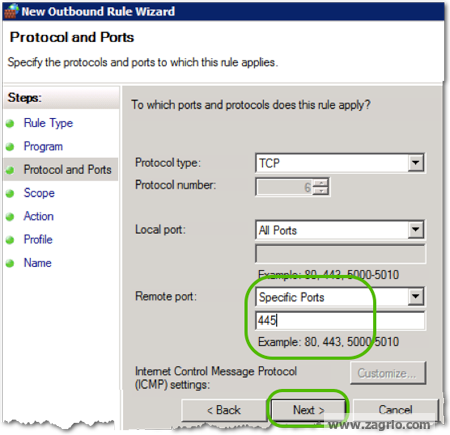Viewport: 450px width, 435px height.
Task: Click green bullet beside Protocol and Ports
Action: [x=10, y=170]
